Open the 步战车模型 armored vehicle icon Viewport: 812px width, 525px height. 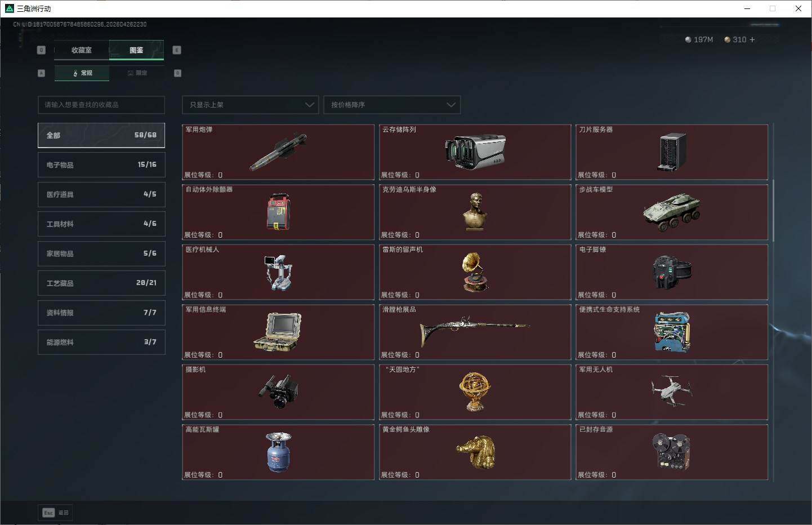pyautogui.click(x=672, y=212)
